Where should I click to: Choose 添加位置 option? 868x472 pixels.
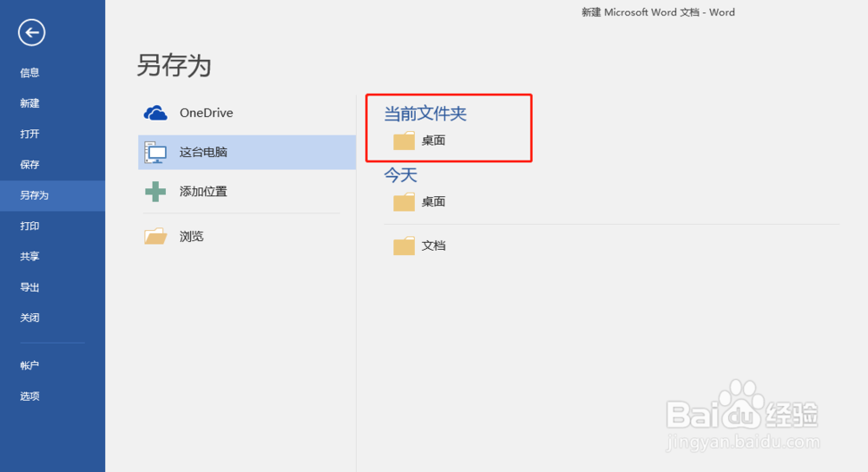203,192
